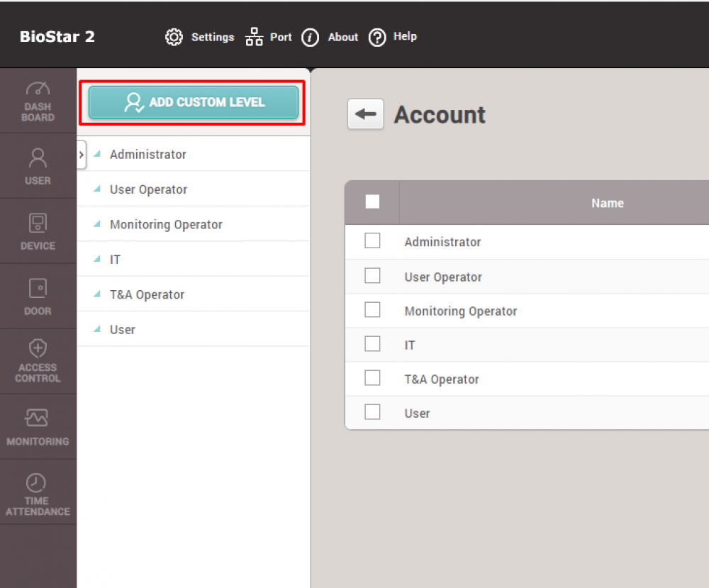
Task: Collapse the side panel with chevron handle
Action: click(81, 154)
